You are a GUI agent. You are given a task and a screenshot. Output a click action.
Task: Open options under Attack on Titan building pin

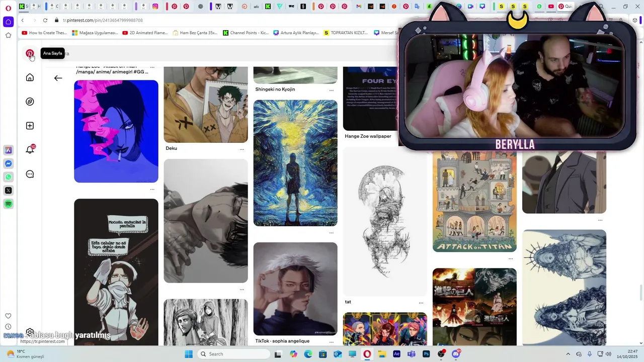click(x=510, y=259)
